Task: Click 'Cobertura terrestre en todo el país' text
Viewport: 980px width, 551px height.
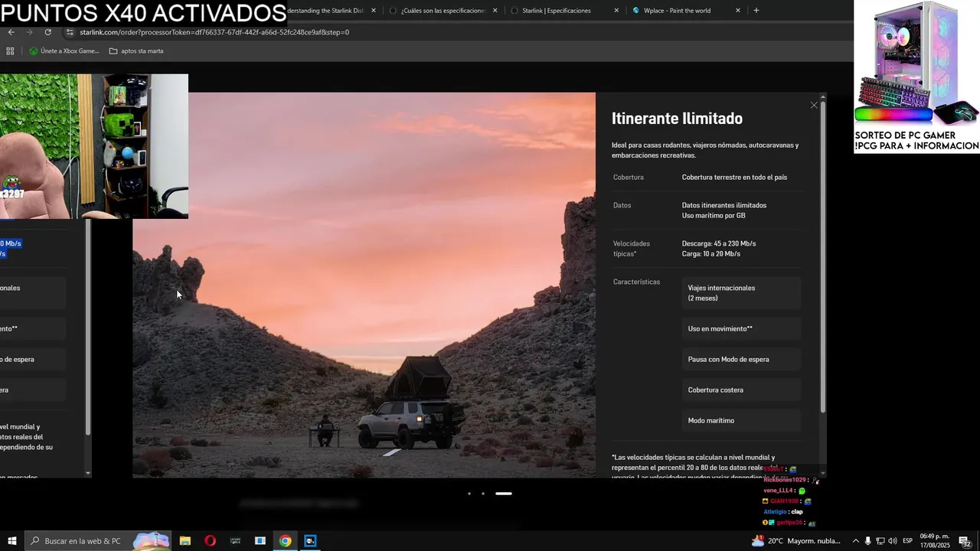Action: (x=734, y=178)
